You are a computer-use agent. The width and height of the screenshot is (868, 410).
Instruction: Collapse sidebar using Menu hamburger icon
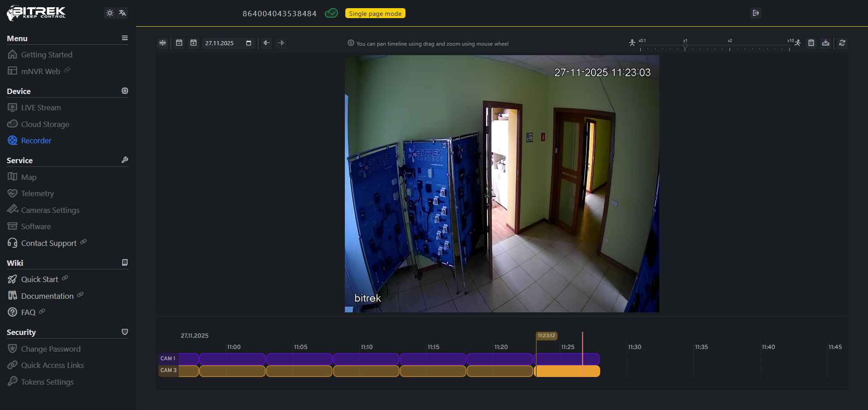click(x=125, y=38)
